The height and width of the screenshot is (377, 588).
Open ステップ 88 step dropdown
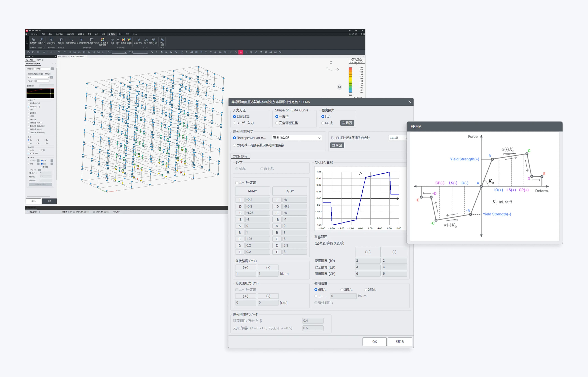click(42, 81)
